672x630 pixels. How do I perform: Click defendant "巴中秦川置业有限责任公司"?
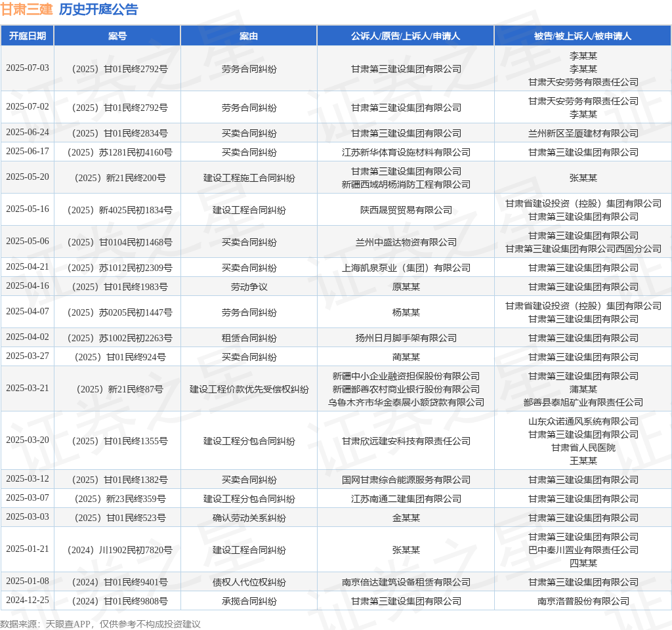click(583, 550)
